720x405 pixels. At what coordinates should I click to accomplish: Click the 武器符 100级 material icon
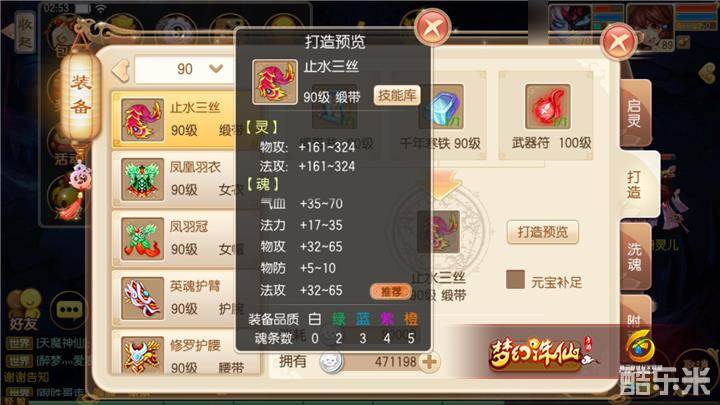[x=548, y=107]
